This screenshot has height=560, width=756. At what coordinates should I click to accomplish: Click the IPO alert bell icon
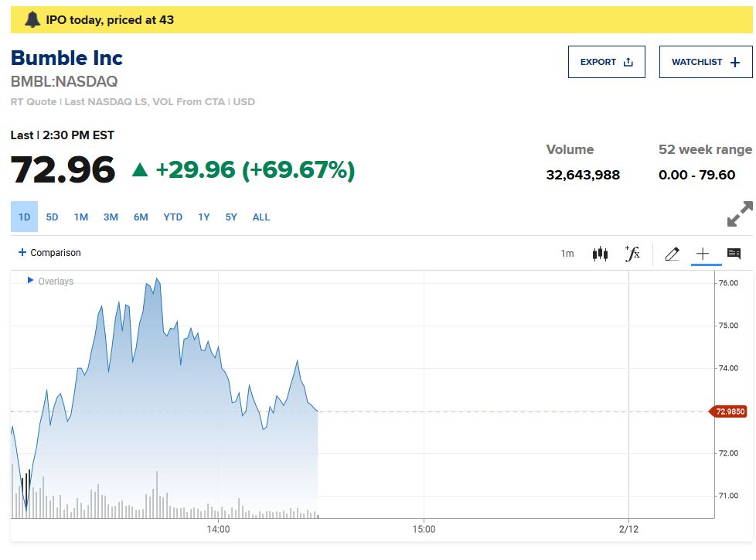pos(32,20)
